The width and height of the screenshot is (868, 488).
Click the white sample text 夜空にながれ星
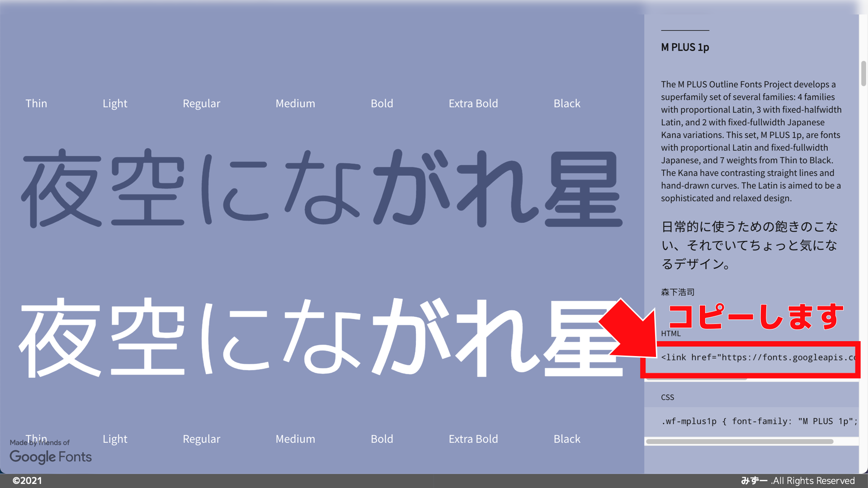(x=322, y=337)
